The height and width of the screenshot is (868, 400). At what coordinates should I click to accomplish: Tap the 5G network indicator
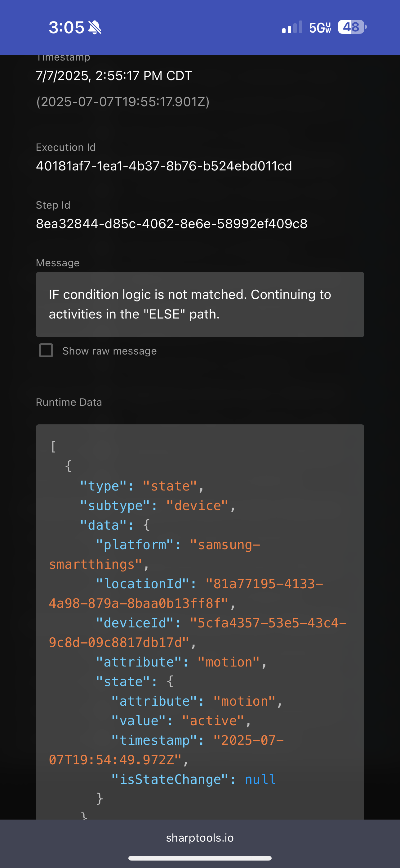point(320,28)
